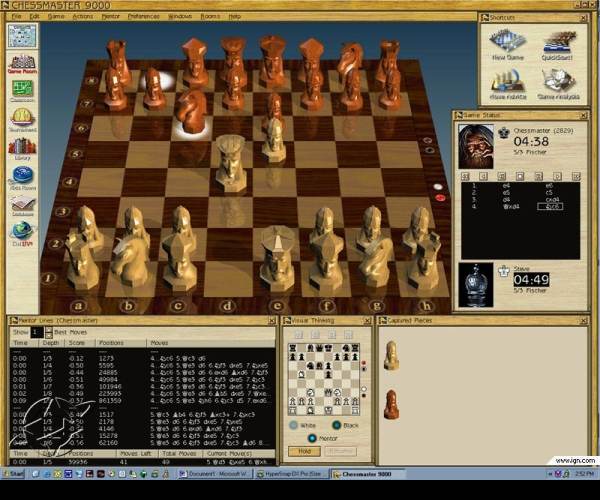Open the Windows menu
Viewport: 600px width, 500px height.
(180, 16)
